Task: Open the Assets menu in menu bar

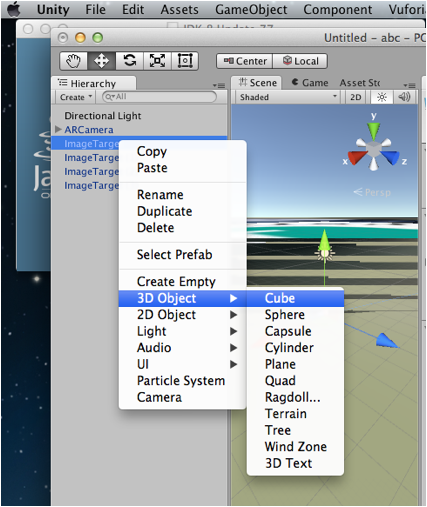Action: (179, 10)
